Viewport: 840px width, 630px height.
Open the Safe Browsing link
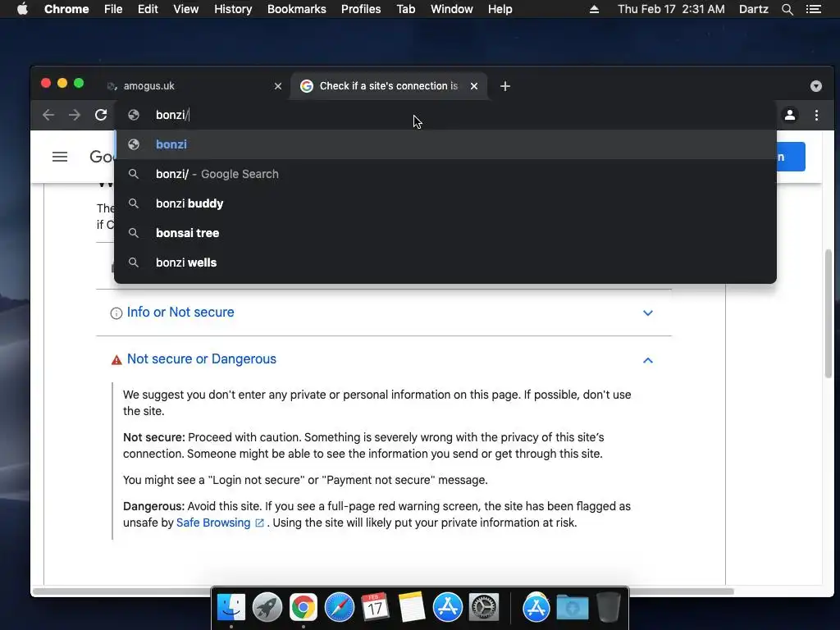[x=213, y=523]
